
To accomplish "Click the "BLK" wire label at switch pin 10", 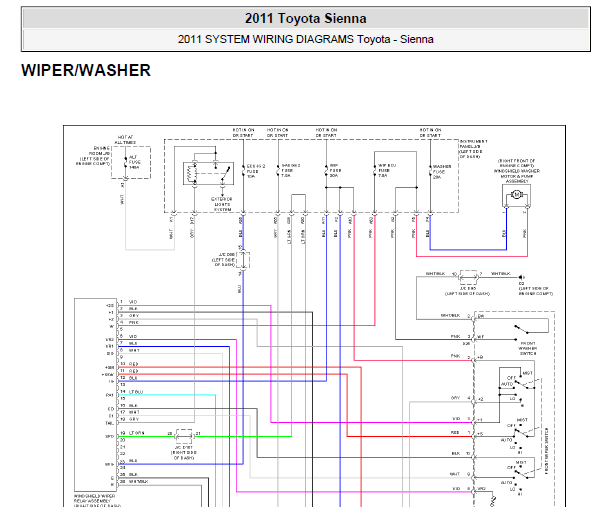I will [x=455, y=453].
